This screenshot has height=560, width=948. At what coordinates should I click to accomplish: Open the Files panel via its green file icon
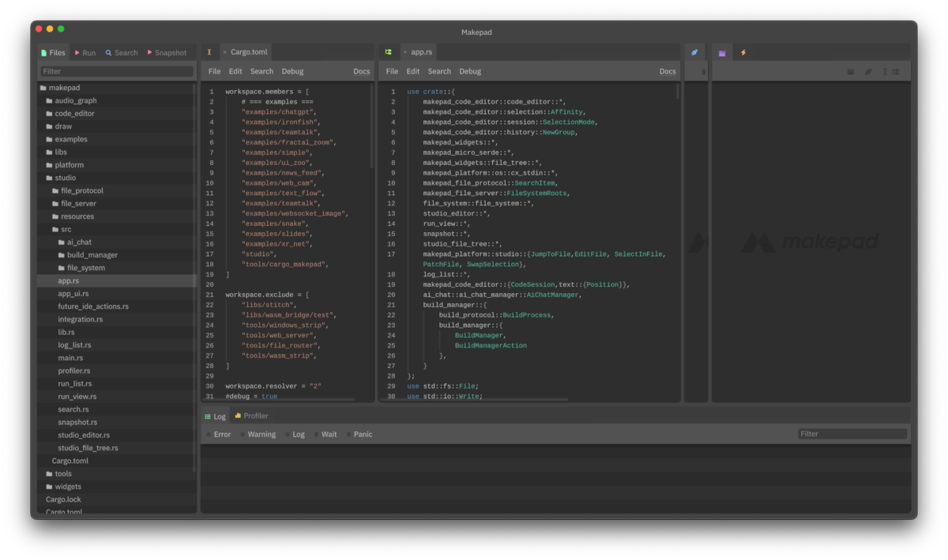click(44, 53)
